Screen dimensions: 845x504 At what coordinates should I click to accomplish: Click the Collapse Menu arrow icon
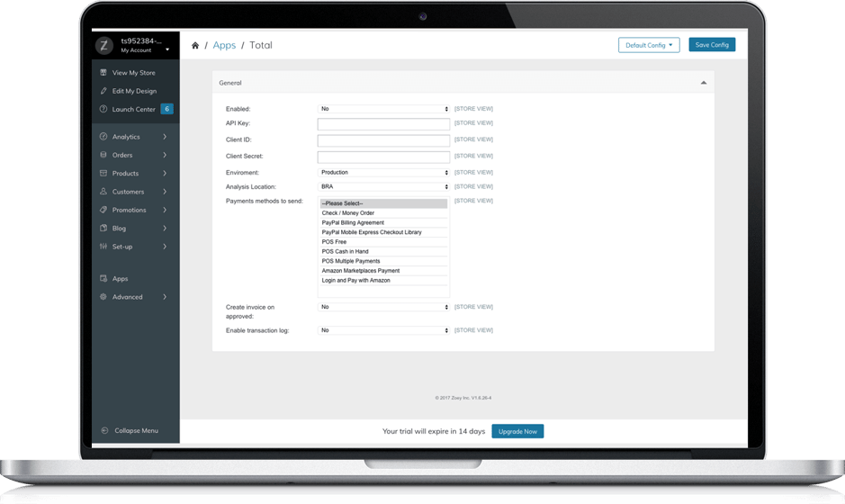tap(104, 431)
